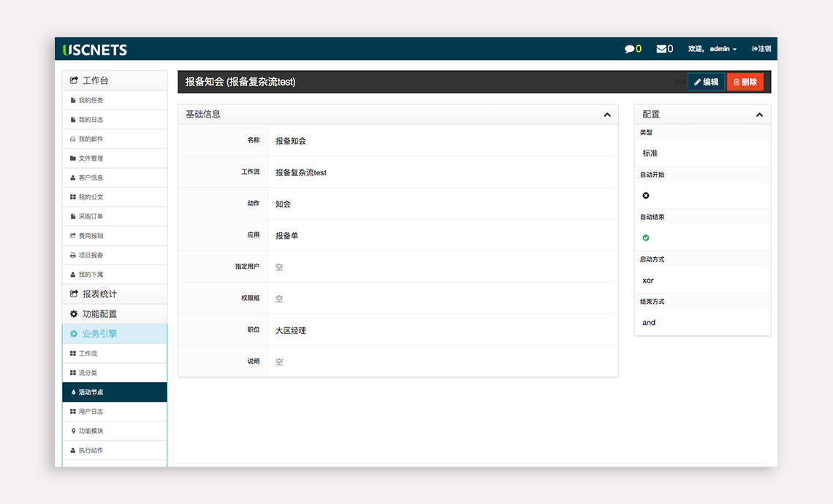
Task: Click the chat messages bubble icon
Action: pos(629,49)
